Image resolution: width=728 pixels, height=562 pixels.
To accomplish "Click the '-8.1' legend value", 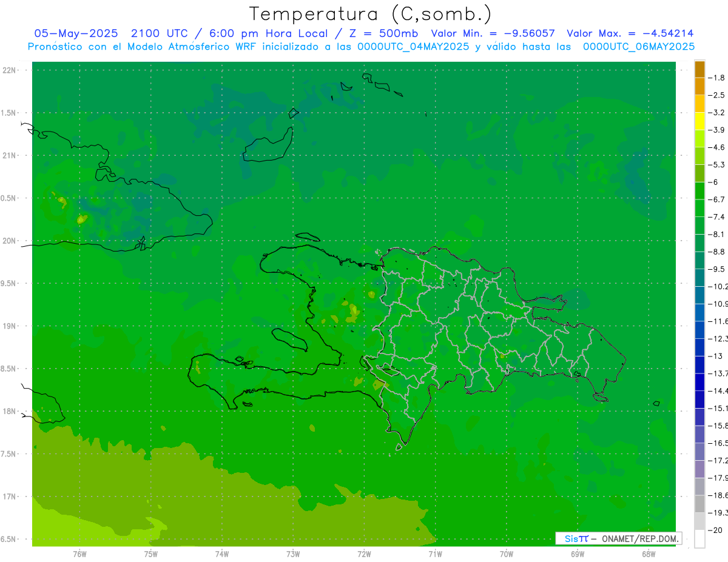I will 717,234.
